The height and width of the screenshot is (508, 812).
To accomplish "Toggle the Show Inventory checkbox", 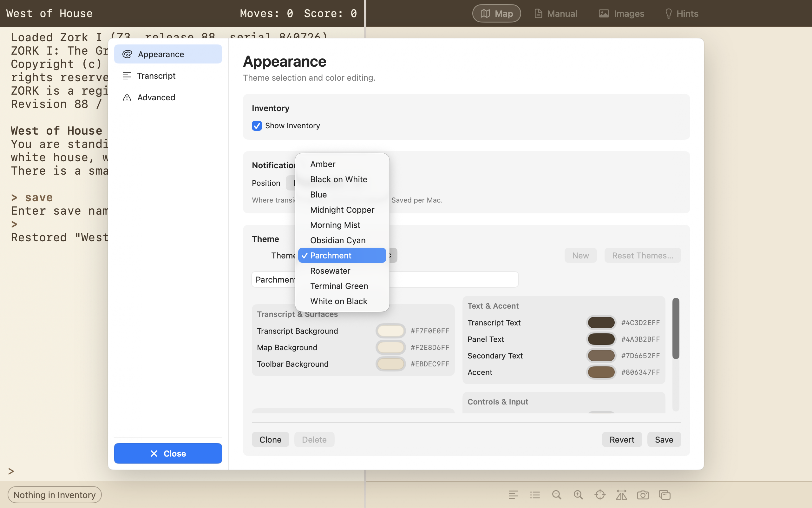I will tap(257, 126).
